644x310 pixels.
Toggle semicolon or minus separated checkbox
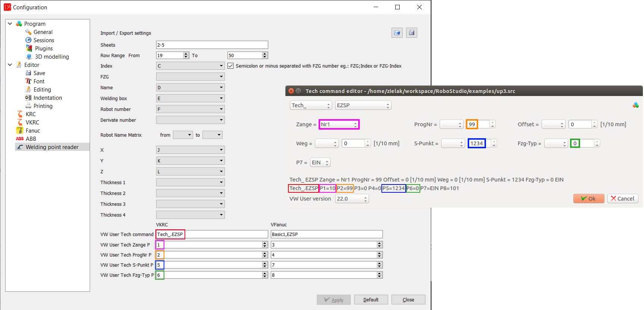coord(230,66)
